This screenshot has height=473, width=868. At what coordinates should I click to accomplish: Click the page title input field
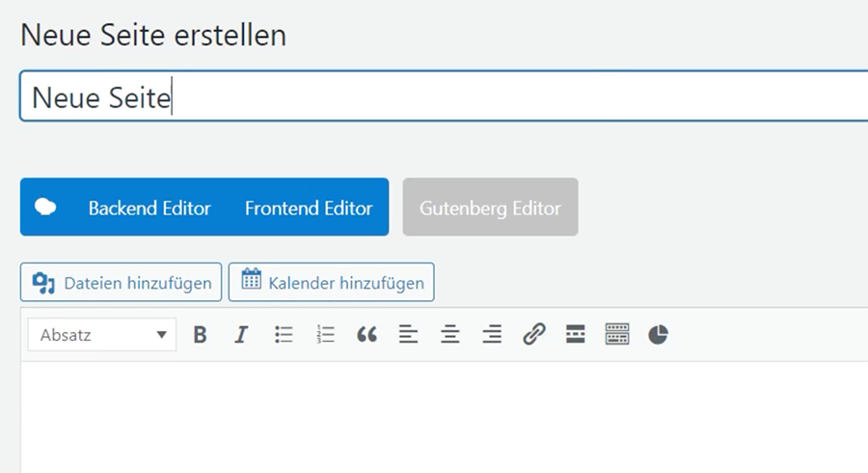(x=482, y=97)
